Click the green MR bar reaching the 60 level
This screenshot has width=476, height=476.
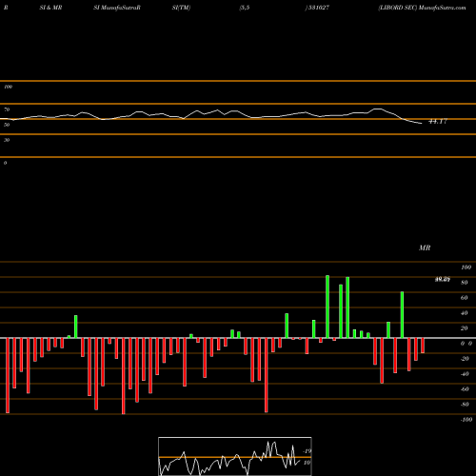402,315
